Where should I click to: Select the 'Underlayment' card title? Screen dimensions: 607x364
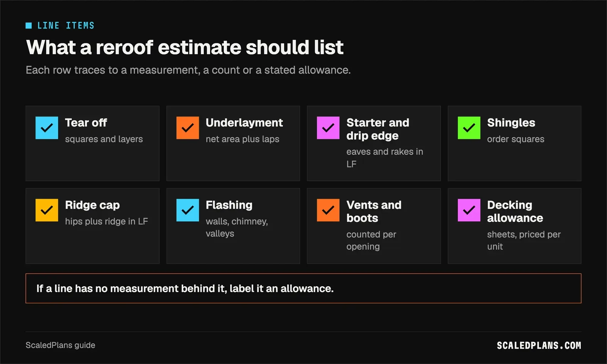pos(244,123)
